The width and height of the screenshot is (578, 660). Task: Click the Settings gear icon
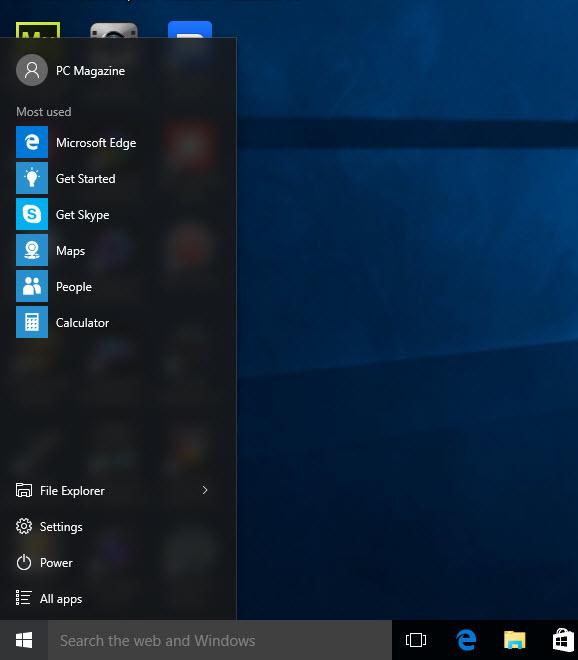[x=24, y=526]
